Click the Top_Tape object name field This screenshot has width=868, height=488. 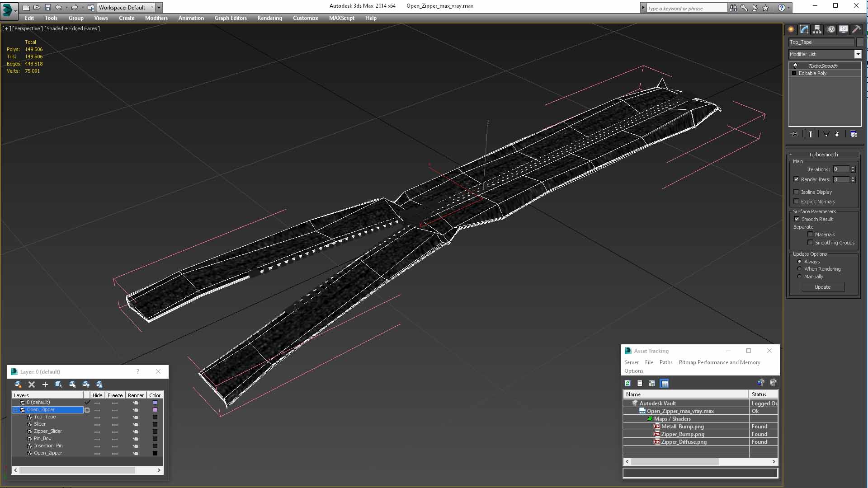point(821,42)
